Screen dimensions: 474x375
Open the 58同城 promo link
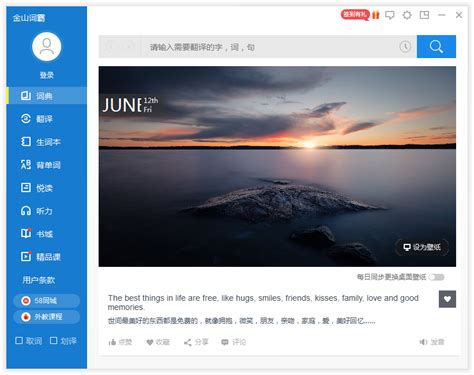click(47, 301)
